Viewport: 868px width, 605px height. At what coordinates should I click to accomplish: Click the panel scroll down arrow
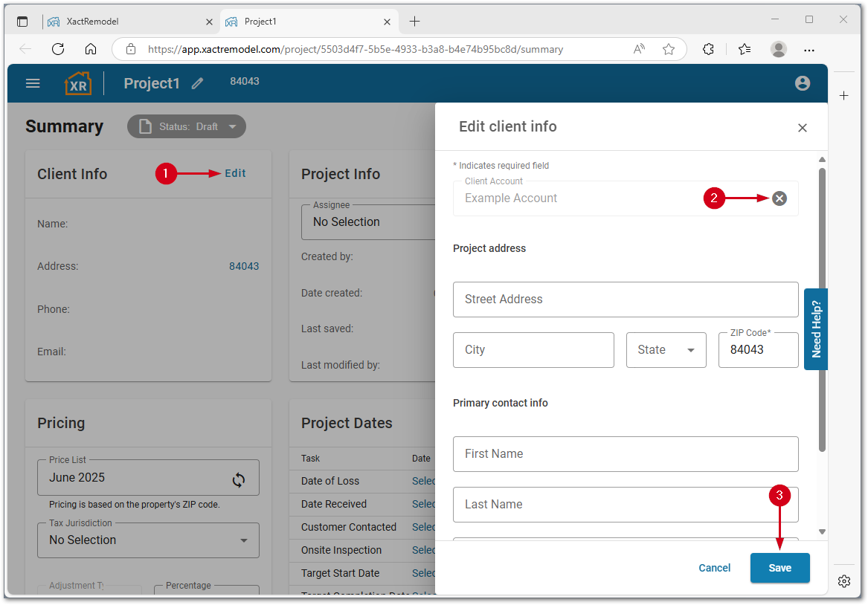pos(822,532)
